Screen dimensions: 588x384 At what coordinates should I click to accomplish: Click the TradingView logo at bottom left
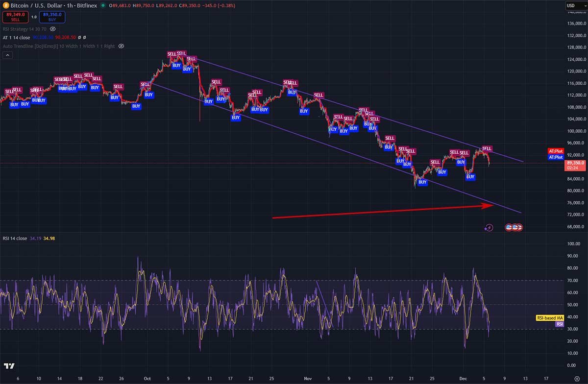tap(9, 365)
